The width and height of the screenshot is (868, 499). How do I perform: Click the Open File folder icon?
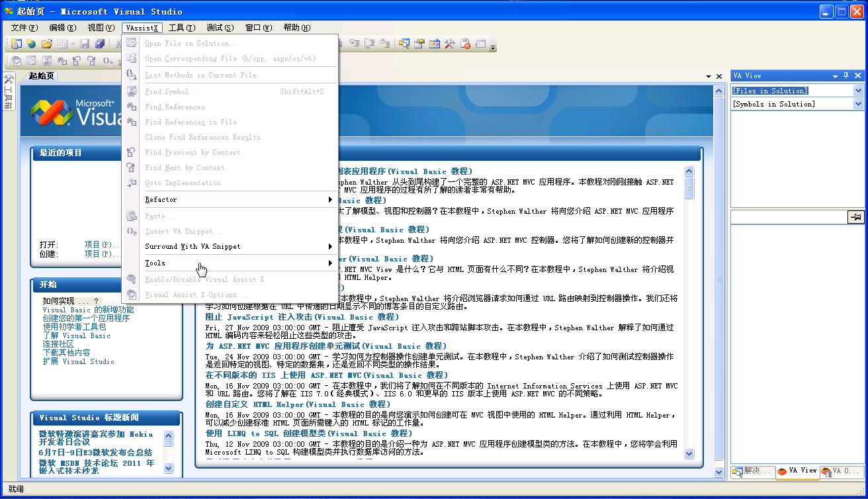coord(46,44)
